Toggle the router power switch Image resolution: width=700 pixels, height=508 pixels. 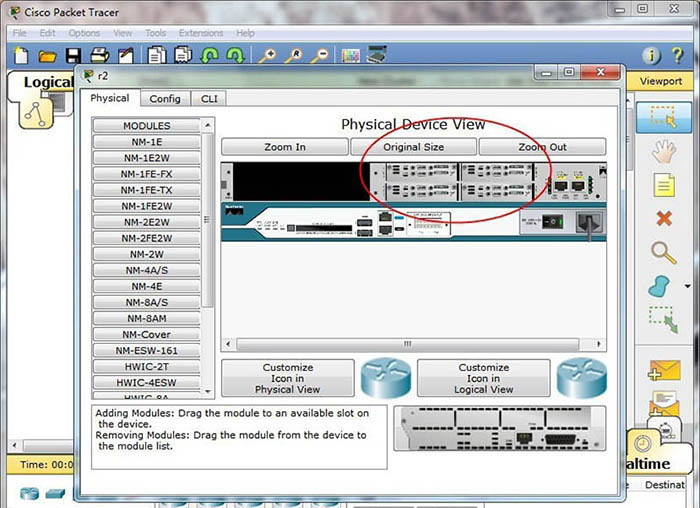click(552, 222)
